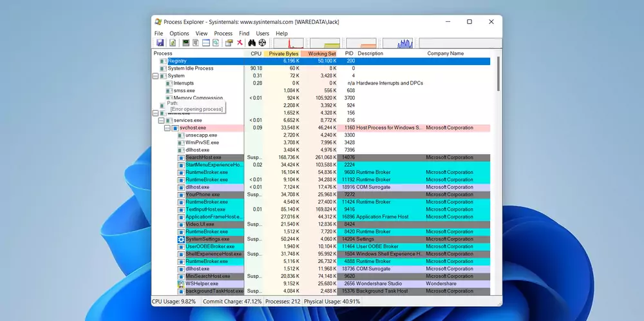
Task: Sort by the Working Set column header
Action: click(x=319, y=53)
